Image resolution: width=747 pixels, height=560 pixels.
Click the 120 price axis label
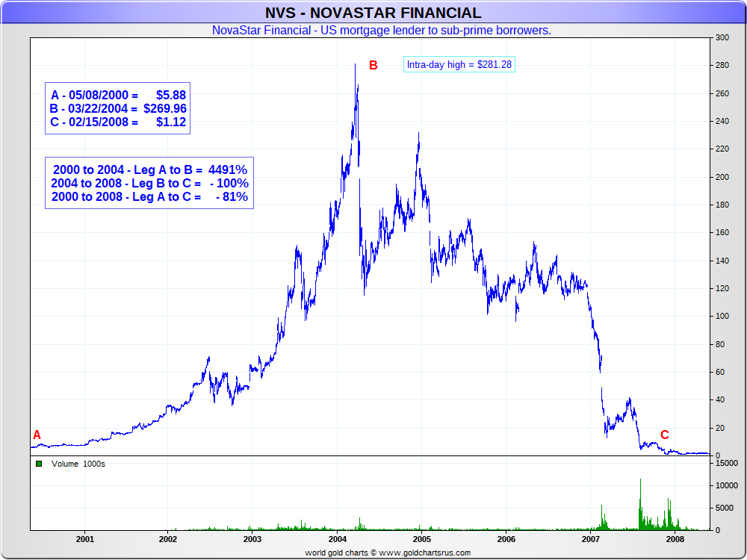(x=722, y=288)
